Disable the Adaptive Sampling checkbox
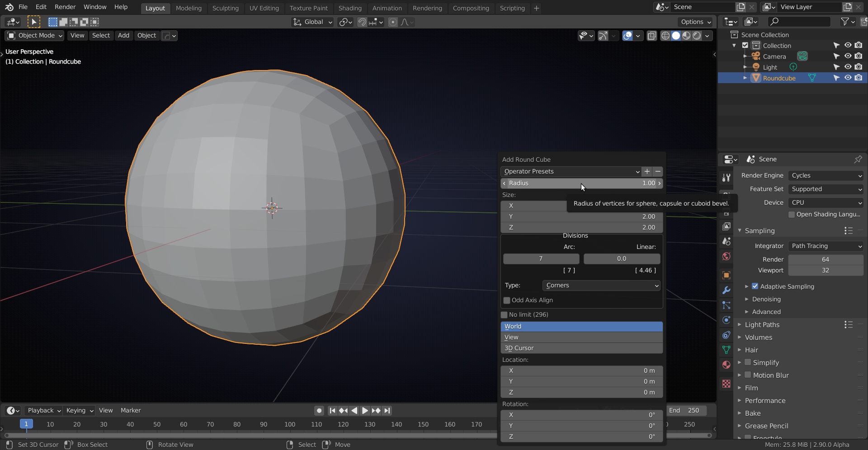Image resolution: width=868 pixels, height=450 pixels. point(756,286)
